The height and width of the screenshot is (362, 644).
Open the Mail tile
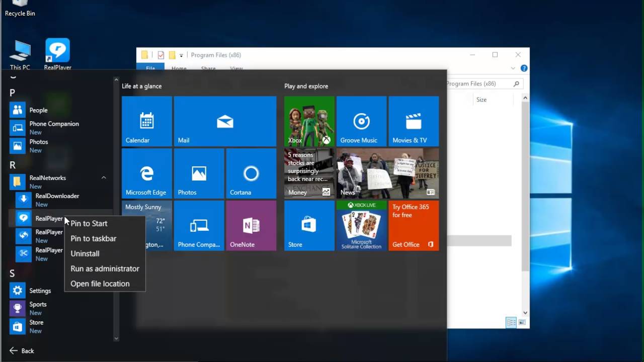(x=225, y=121)
